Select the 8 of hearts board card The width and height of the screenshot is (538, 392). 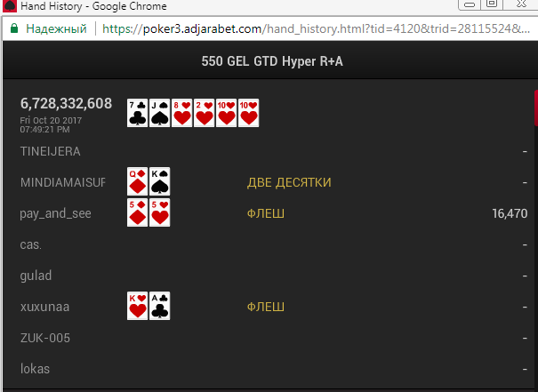(181, 113)
